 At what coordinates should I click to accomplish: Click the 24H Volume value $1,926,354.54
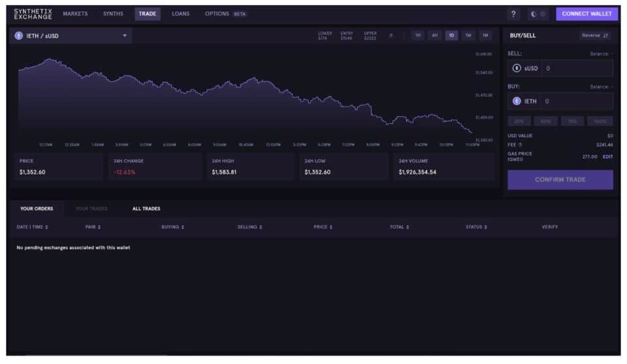pyautogui.click(x=417, y=172)
